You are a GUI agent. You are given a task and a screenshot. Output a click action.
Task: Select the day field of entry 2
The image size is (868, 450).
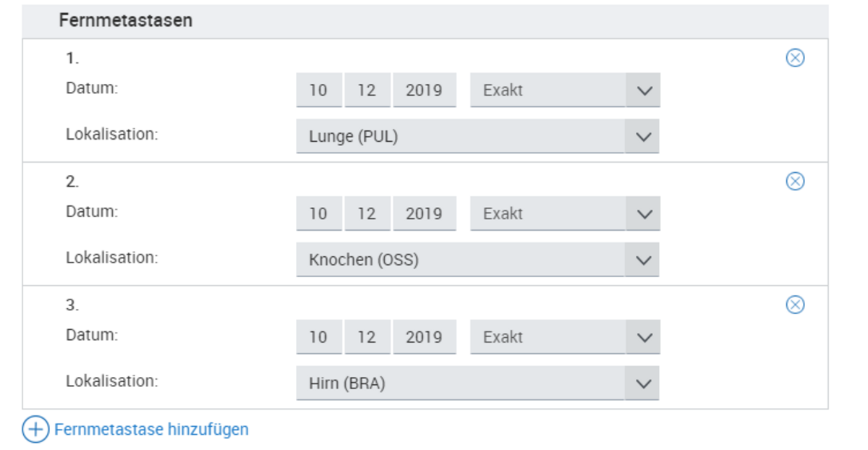pos(319,213)
